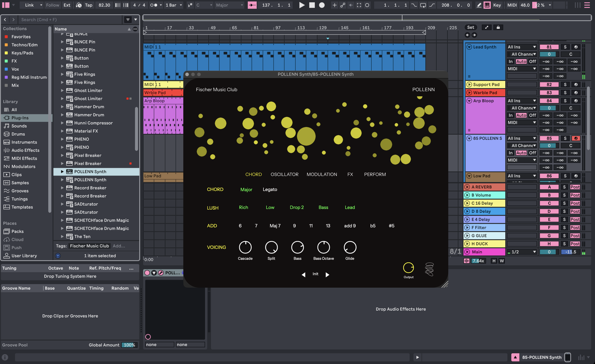Expand The Ten browser entry
This screenshot has height=364, width=595.
click(x=62, y=236)
